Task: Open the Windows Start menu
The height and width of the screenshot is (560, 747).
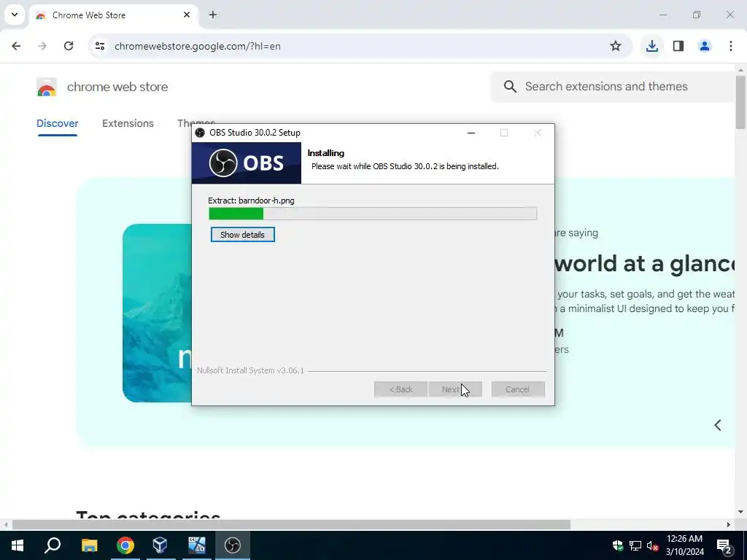Action: pos(18,545)
